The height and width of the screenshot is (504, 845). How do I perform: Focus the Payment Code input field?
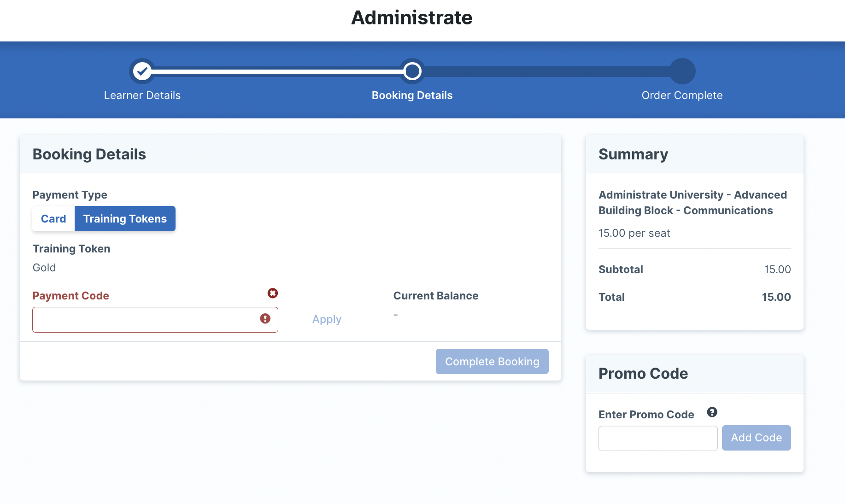click(x=155, y=320)
